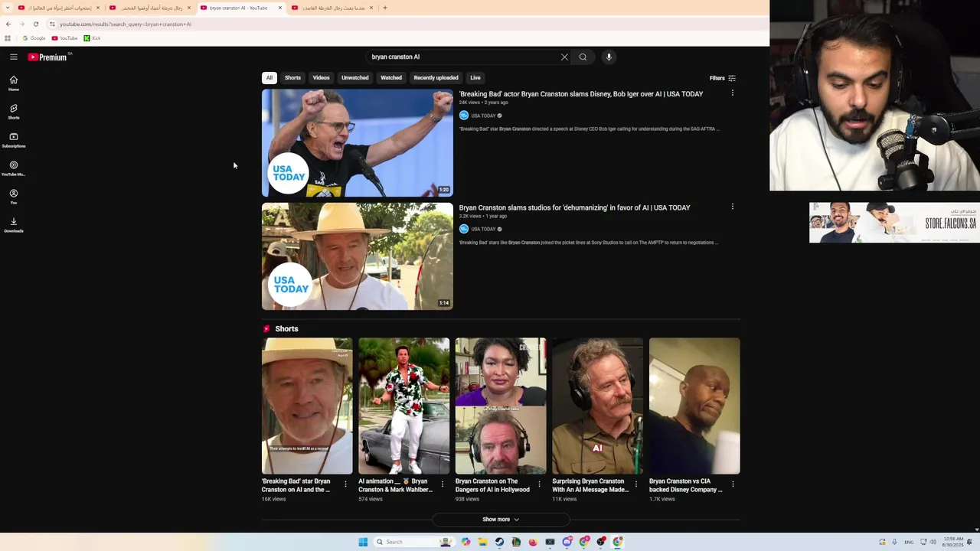Viewport: 980px width, 551px height.
Task: Click the magnifier search button
Action: click(583, 57)
